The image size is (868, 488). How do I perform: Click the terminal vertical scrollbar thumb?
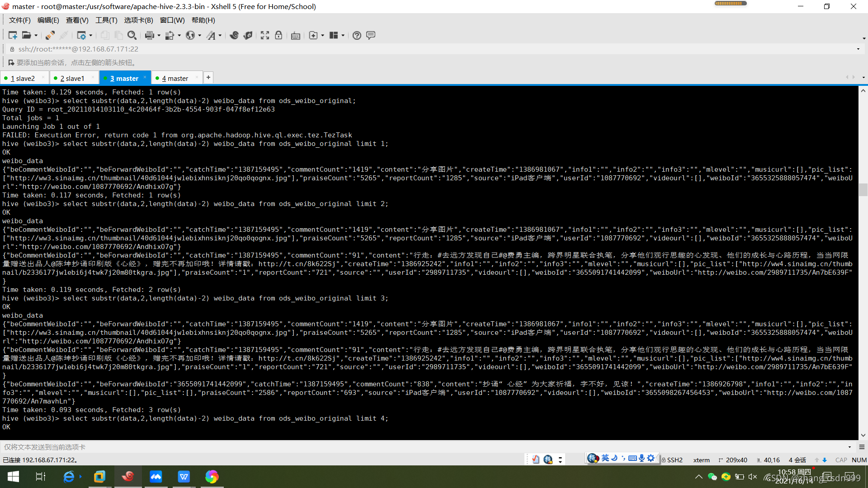(863, 189)
